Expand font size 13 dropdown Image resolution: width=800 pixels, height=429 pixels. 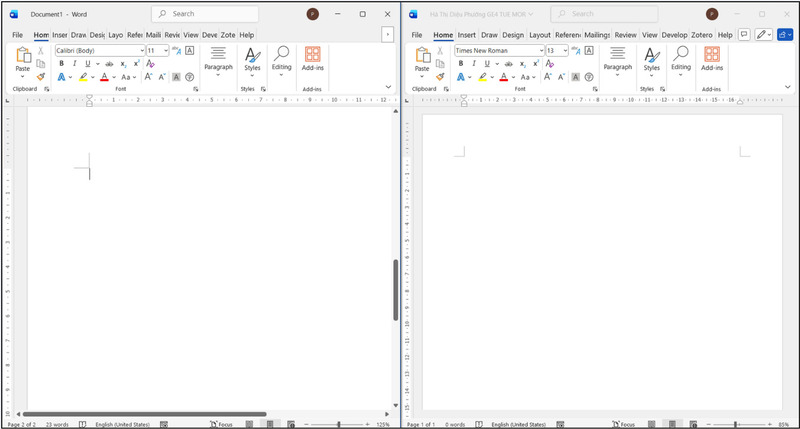coord(564,50)
